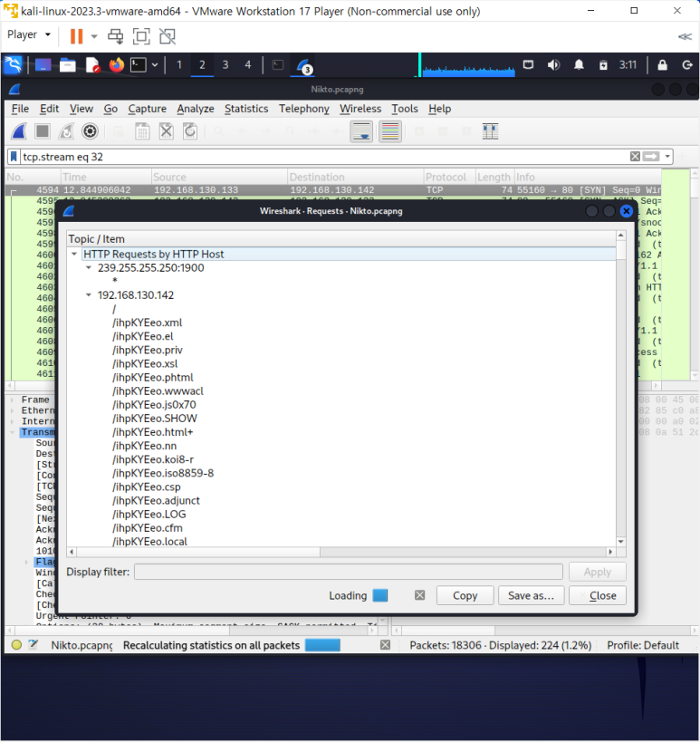This screenshot has height=742, width=700.
Task: Click the shark fin start capture icon
Action: (x=19, y=131)
